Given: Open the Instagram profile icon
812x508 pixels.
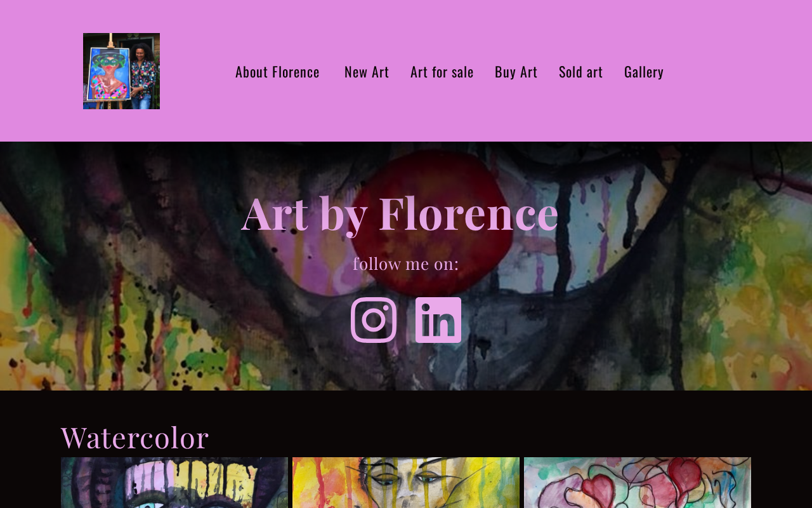Looking at the screenshot, I should click(374, 320).
